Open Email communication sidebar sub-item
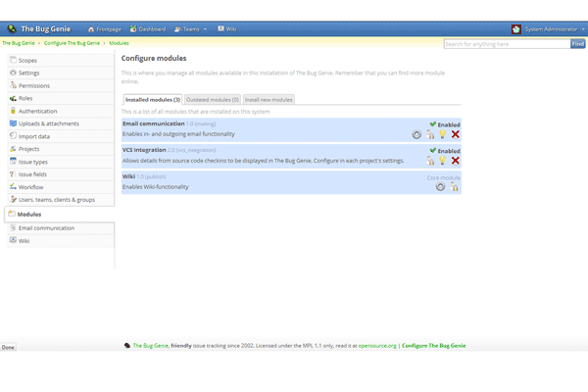The image size is (588, 392). (61, 228)
